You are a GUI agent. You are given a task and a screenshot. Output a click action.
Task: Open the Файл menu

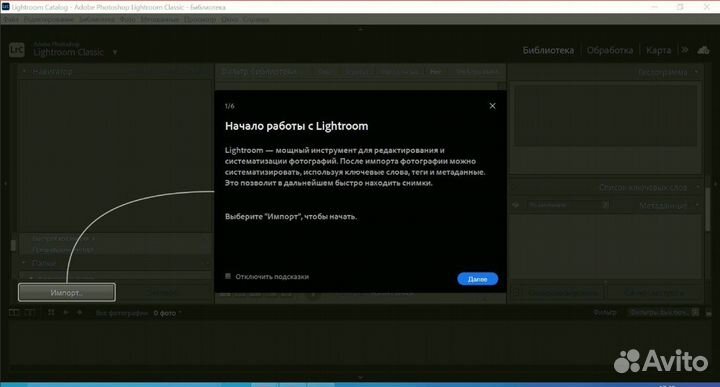click(11, 19)
